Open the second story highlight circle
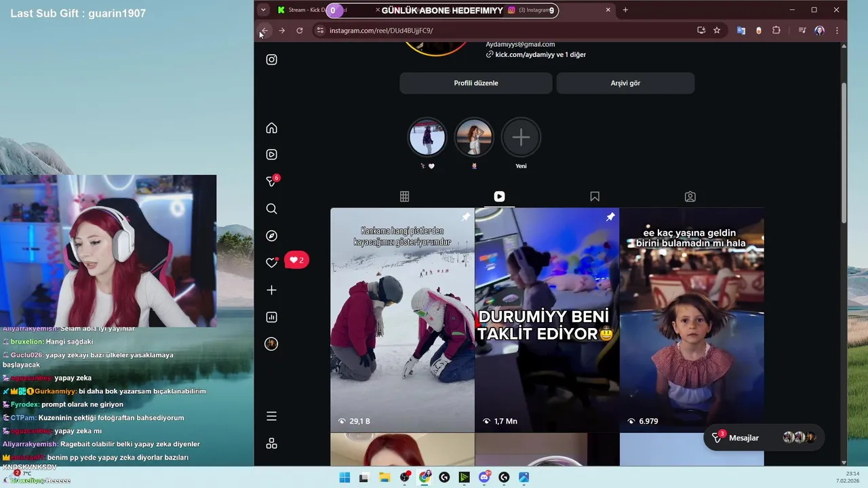The height and width of the screenshot is (488, 868). [x=474, y=138]
